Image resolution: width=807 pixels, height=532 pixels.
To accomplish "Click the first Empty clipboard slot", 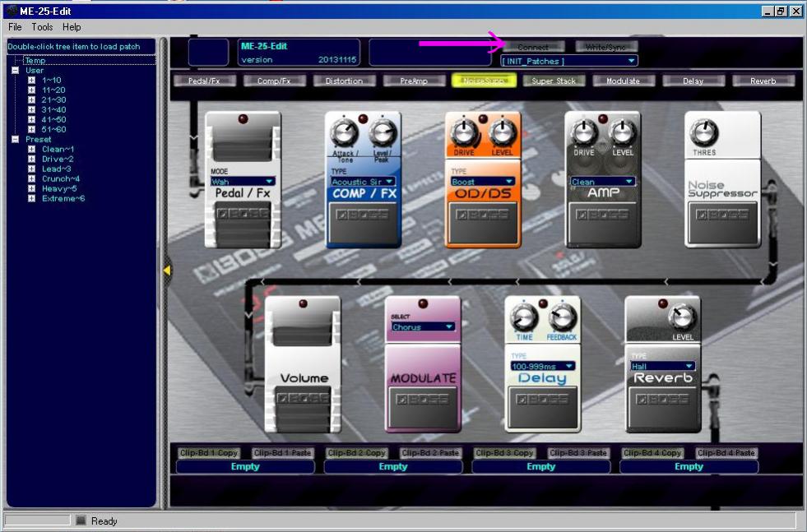I will tap(245, 467).
